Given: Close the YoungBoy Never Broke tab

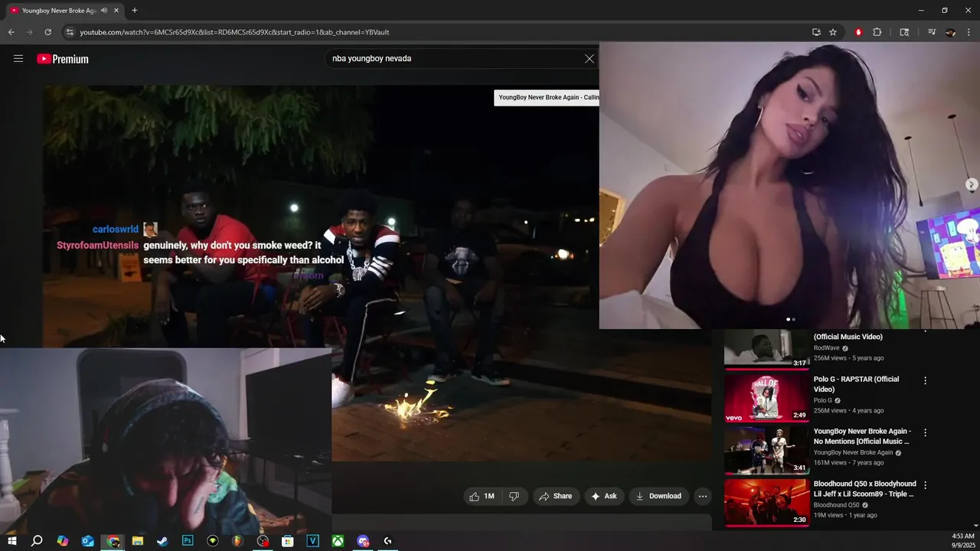Looking at the screenshot, I should [x=116, y=11].
